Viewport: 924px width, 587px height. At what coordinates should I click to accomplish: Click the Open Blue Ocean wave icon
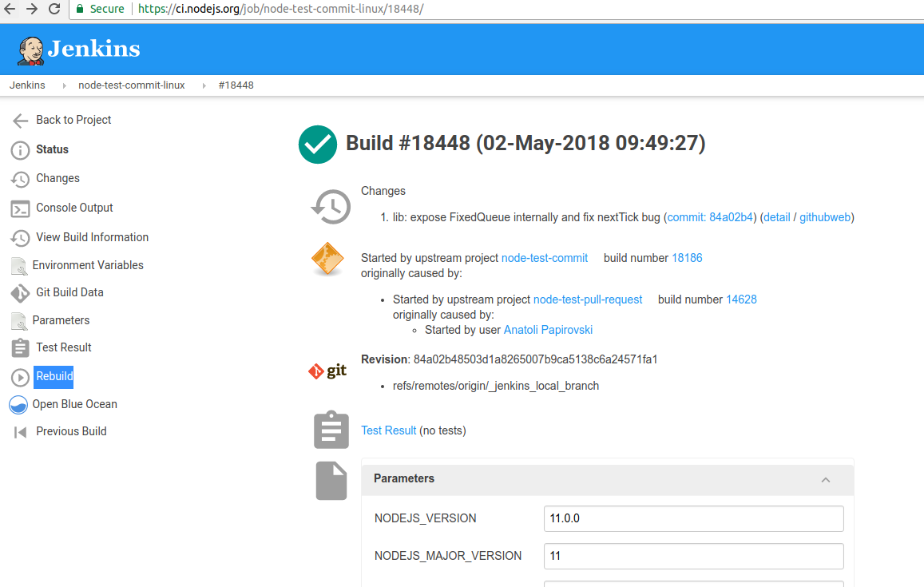pos(18,405)
